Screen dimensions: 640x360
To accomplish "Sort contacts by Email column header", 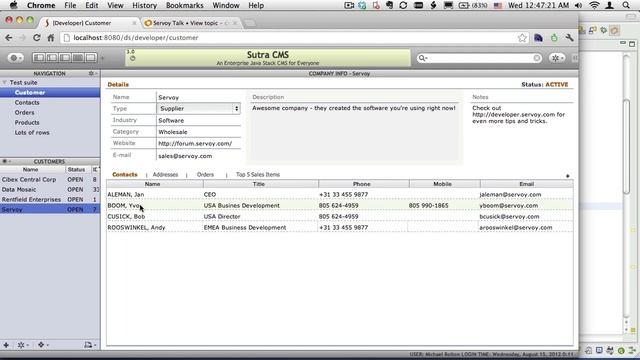I will click(x=527, y=184).
